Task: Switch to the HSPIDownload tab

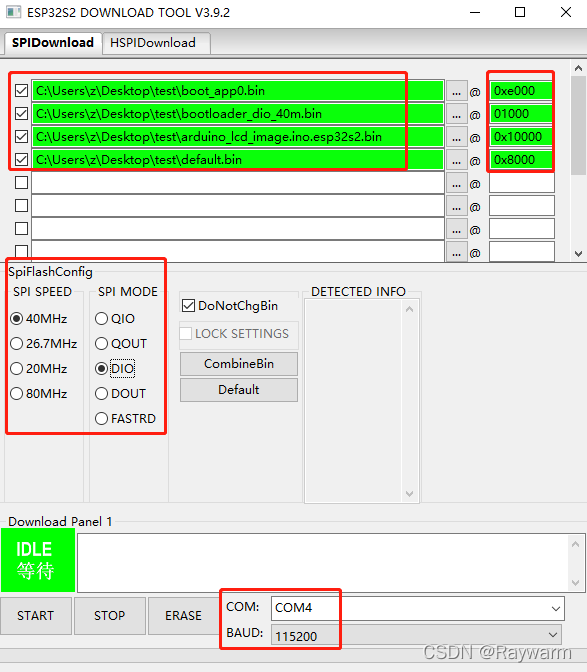Action: tap(153, 43)
